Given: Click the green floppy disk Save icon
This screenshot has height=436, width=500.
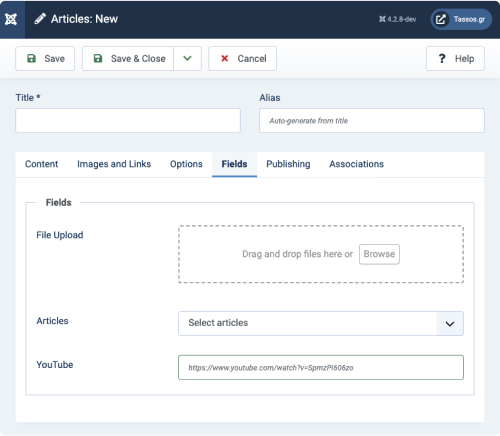Looking at the screenshot, I should tap(31, 58).
